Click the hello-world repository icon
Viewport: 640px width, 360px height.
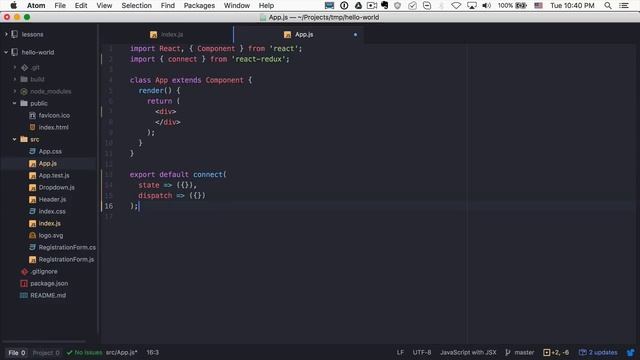(x=15, y=52)
